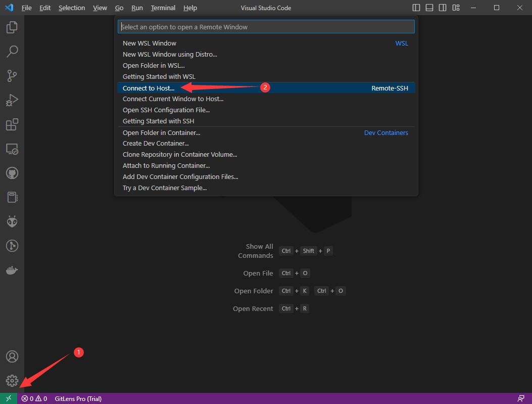Viewport: 532px width, 404px height.
Task: Toggle primary side bar layout button
Action: (x=416, y=8)
